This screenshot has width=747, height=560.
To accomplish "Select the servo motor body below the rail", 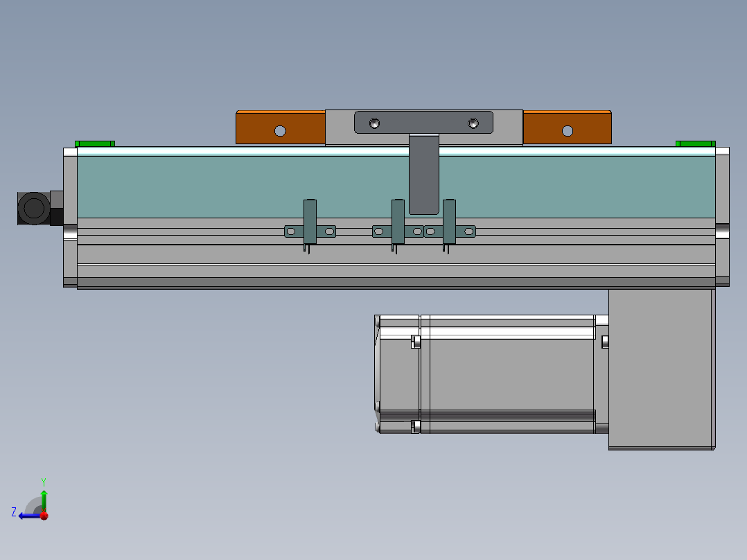I will tap(511, 374).
